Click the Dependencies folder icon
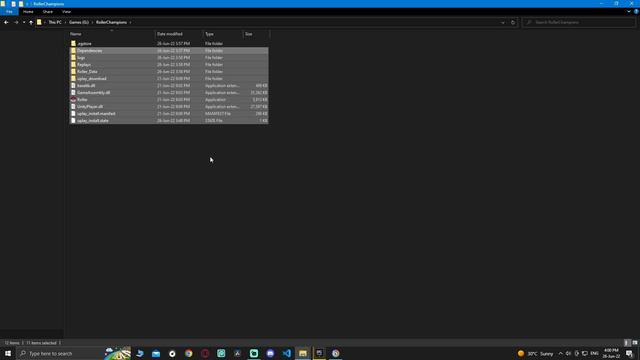The height and width of the screenshot is (360, 640). pyautogui.click(x=73, y=51)
